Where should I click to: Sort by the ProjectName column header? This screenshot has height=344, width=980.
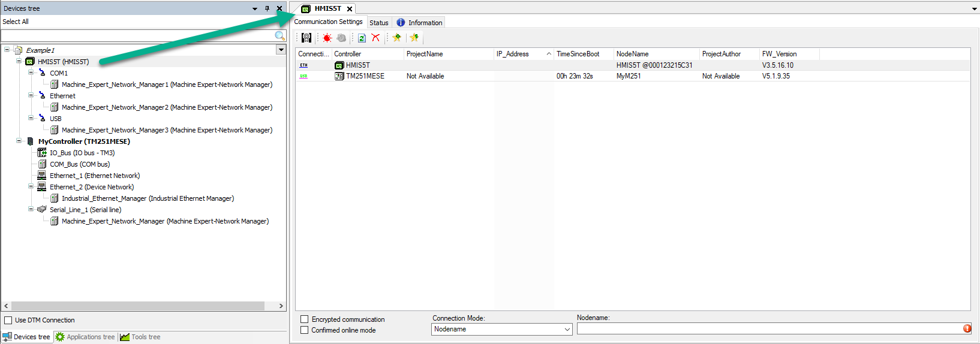(449, 54)
